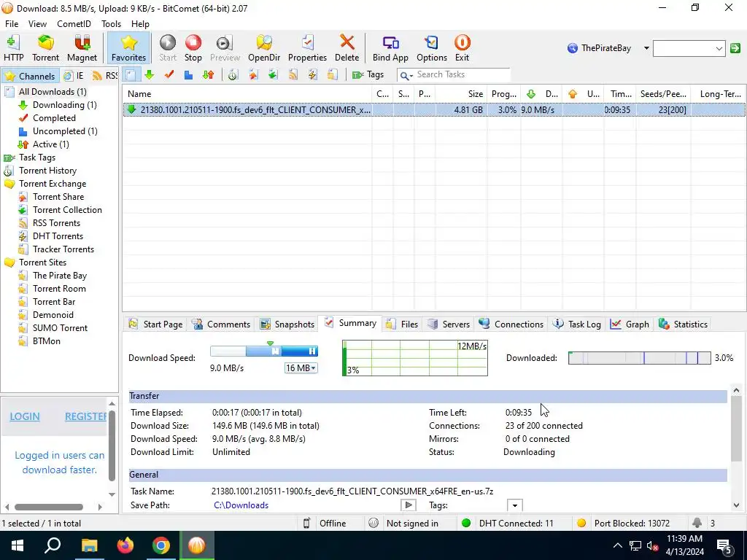Switch to the IE sidebar tab

coord(74,76)
